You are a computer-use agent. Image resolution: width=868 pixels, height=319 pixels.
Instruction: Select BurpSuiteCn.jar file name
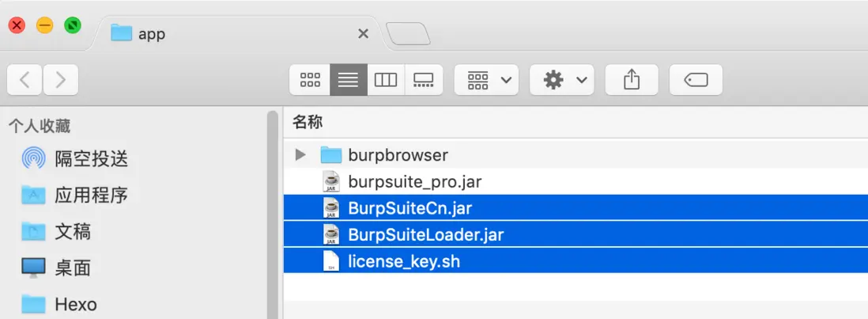click(x=410, y=207)
